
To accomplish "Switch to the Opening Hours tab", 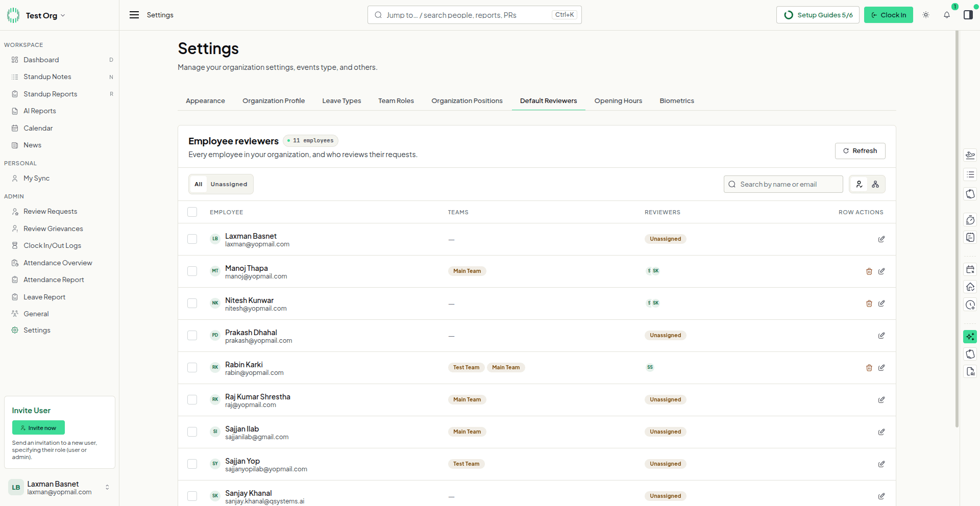I will [x=618, y=101].
